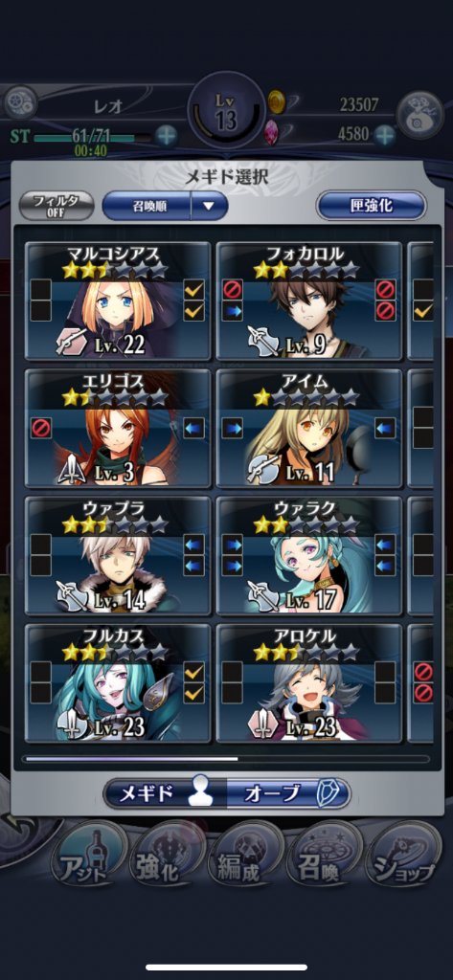Toggle the top yellow checkmark box on マルコシアス card
Viewport: 453px width, 980px height.
[194, 289]
